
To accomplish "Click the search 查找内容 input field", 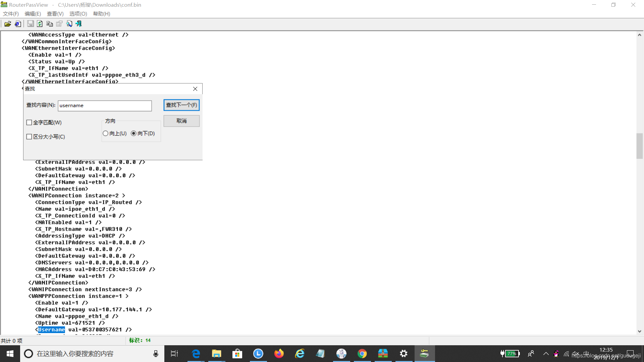I will [104, 105].
